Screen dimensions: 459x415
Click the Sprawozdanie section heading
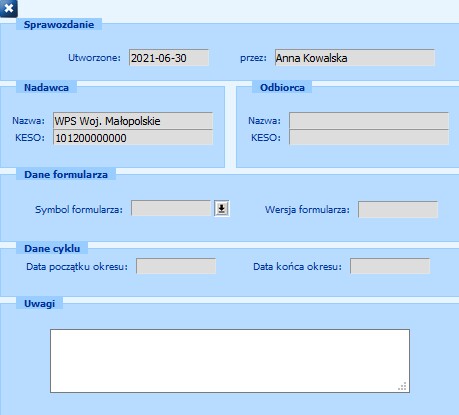tap(59, 24)
